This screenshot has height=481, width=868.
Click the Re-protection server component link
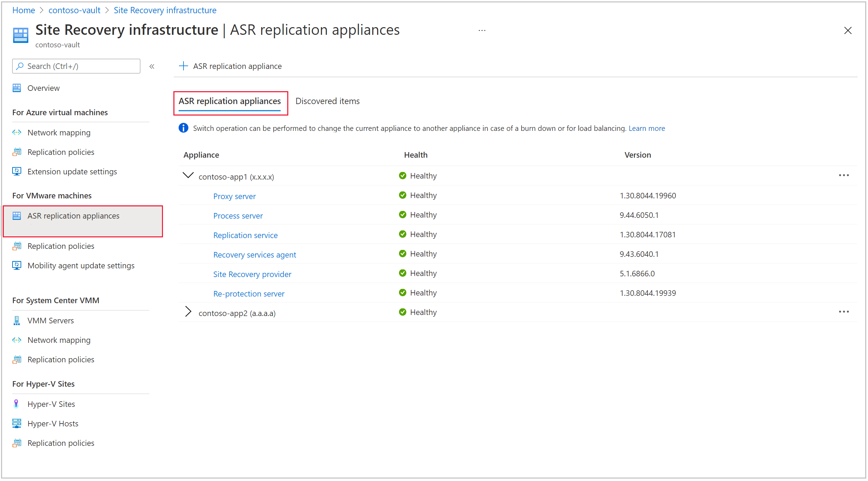point(248,293)
